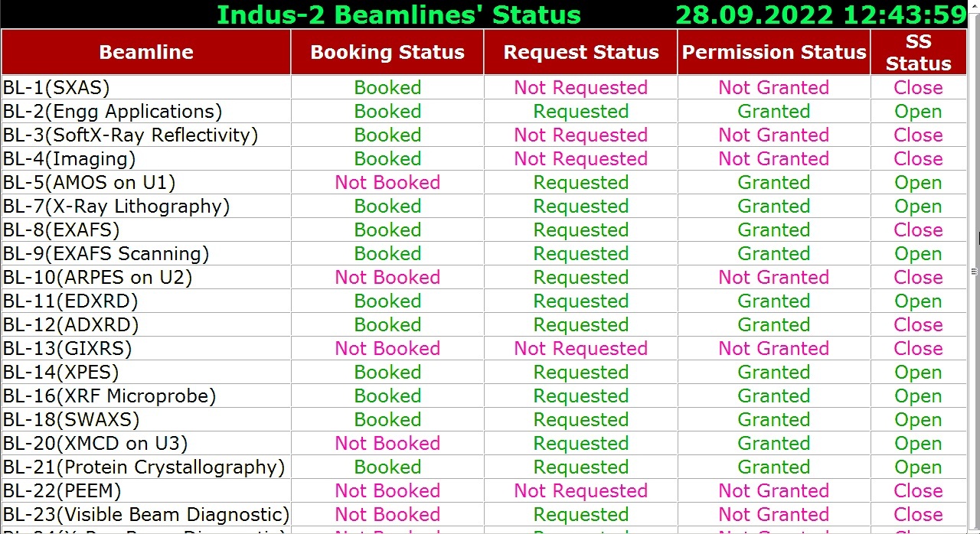
Task: Click Not Booked status for BL-10(ARPES on U2)
Action: pos(387,277)
